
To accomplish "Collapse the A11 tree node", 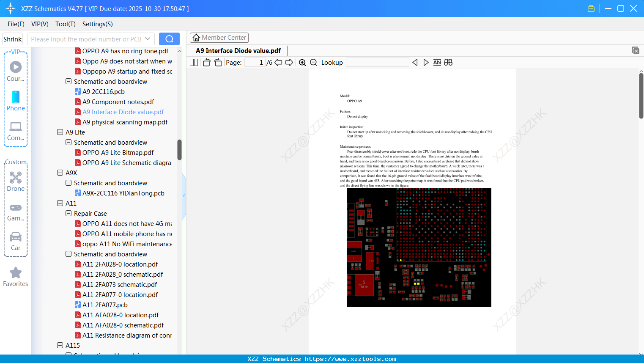I will tap(60, 203).
